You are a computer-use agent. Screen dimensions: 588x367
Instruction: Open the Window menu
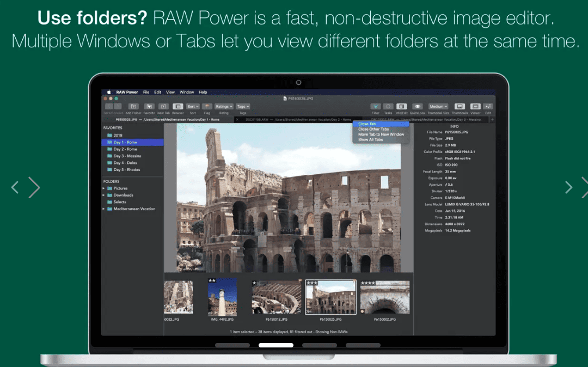186,92
